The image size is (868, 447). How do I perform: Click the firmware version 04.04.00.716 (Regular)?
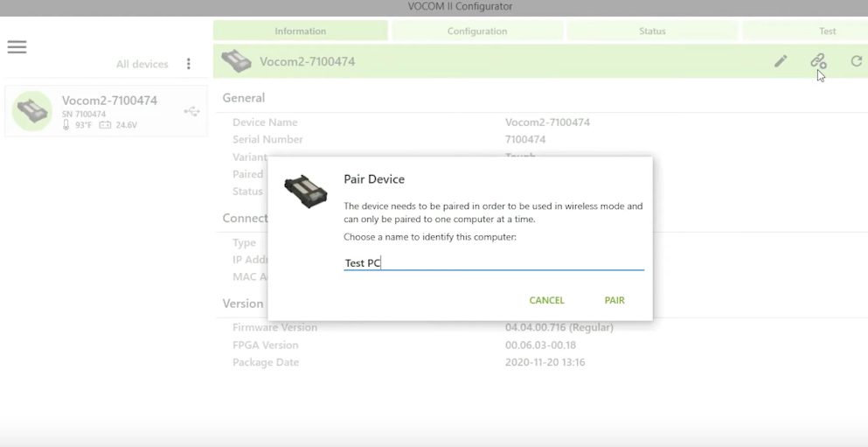(559, 327)
